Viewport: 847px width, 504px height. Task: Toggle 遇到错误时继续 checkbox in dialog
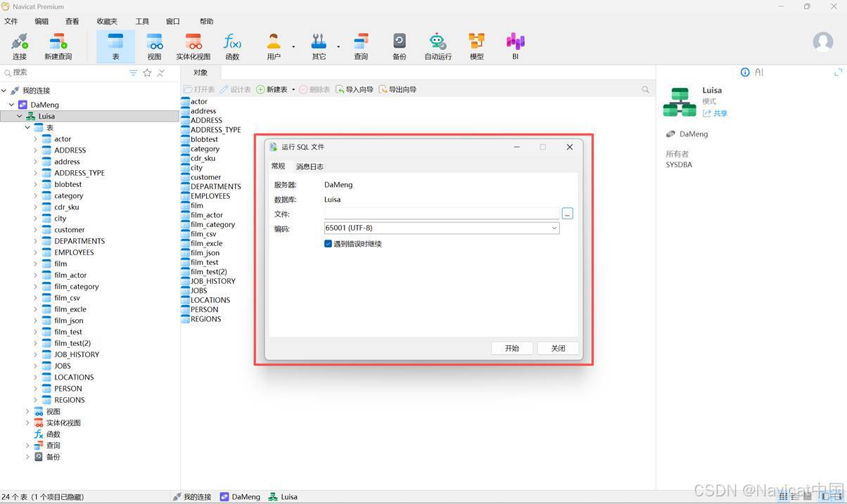[x=328, y=244]
